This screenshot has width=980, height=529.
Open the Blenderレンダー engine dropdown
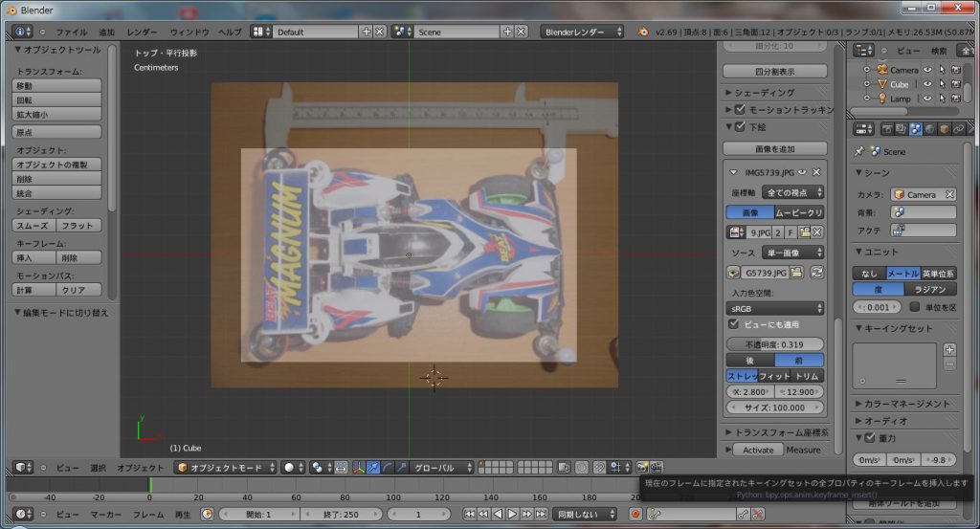(x=582, y=32)
